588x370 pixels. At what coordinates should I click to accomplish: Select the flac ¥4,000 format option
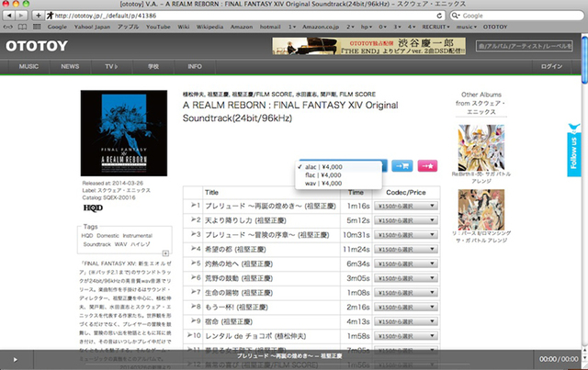(x=322, y=174)
